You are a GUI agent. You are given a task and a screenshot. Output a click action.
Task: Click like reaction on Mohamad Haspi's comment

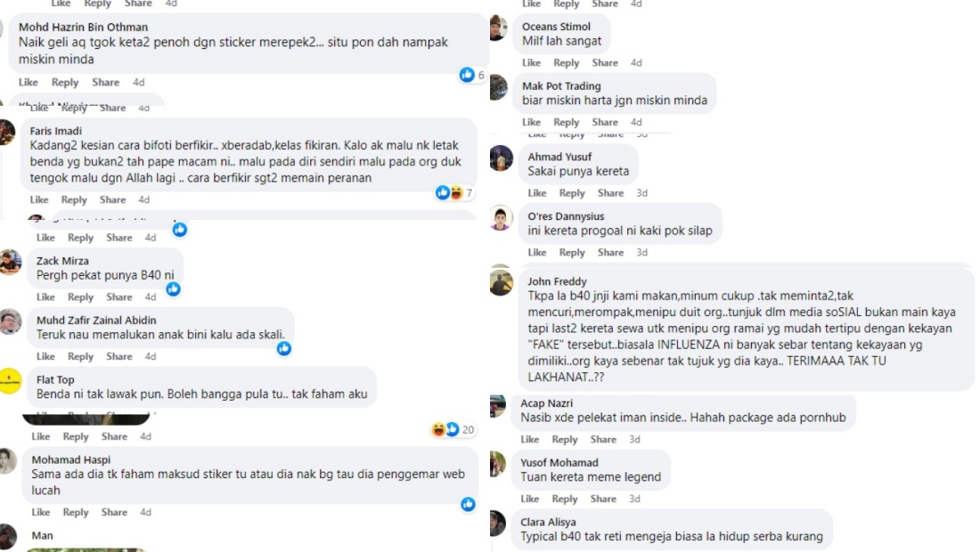pos(468,504)
